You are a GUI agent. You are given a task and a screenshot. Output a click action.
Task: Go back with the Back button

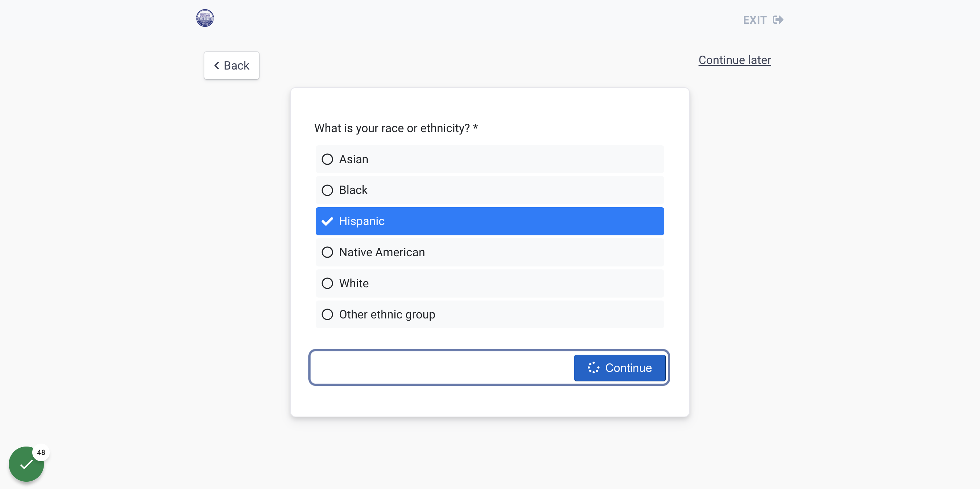(x=231, y=66)
